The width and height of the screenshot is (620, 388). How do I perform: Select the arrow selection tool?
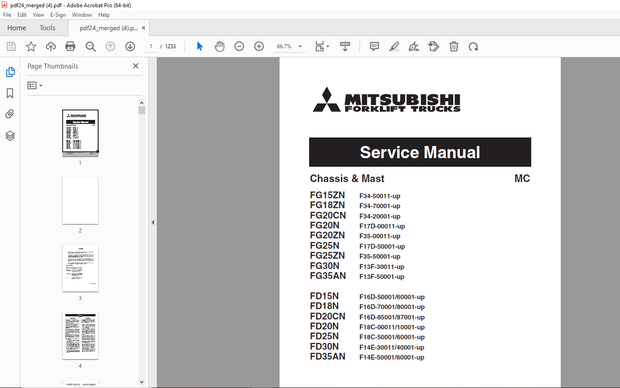tap(200, 47)
